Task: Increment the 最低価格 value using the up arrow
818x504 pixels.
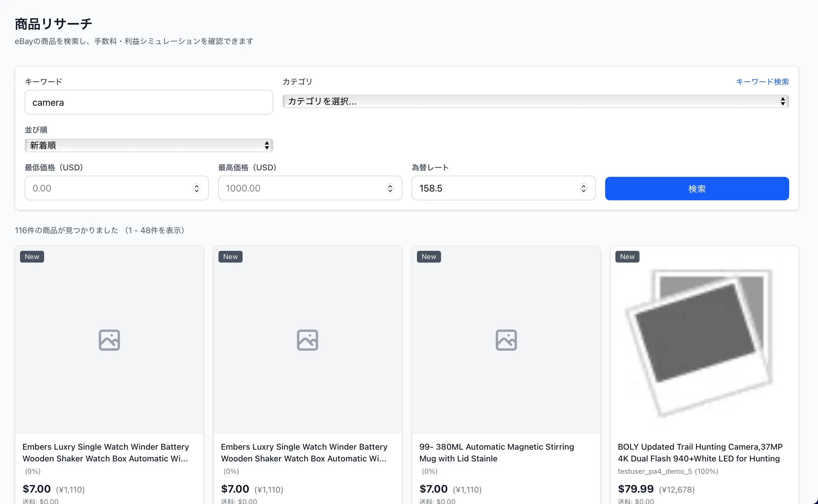Action: tap(196, 186)
